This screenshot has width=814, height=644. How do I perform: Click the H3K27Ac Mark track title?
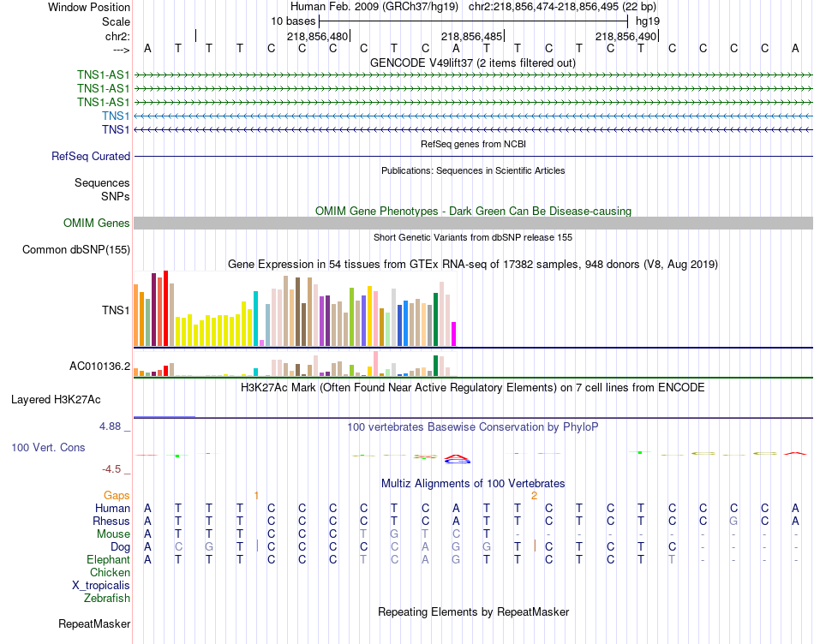point(473,388)
